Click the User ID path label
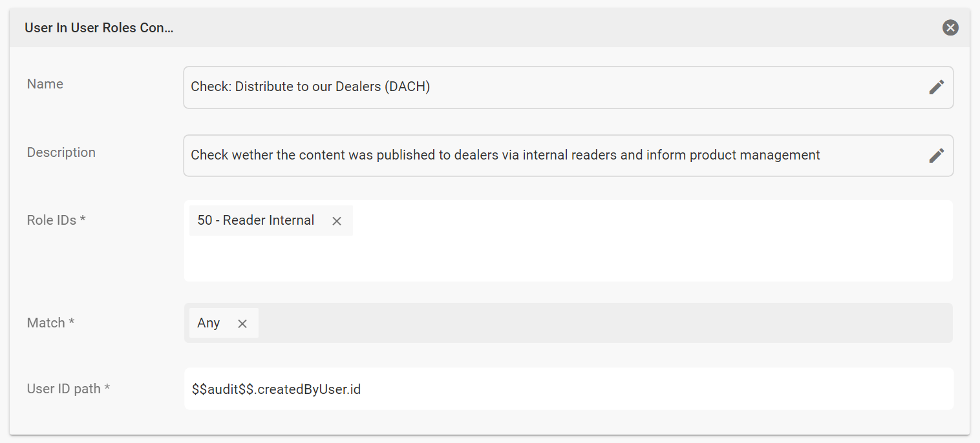Screen dimensions: 980x443 coord(69,389)
